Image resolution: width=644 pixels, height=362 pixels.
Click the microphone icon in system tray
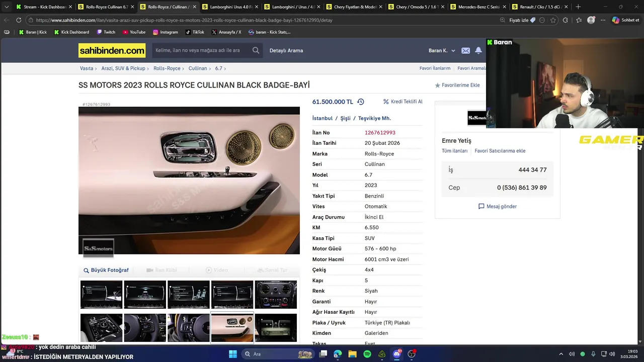click(594, 354)
